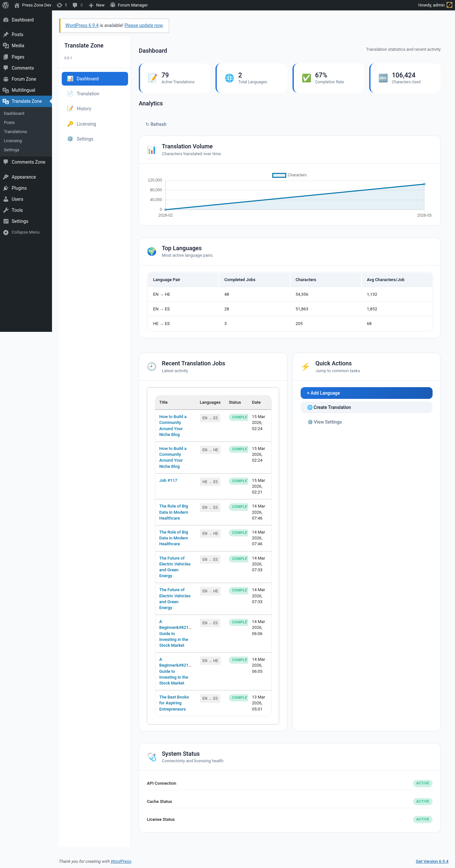This screenshot has height=868, width=455.
Task: Click the chart data point at 2026-03
Action: point(424,184)
